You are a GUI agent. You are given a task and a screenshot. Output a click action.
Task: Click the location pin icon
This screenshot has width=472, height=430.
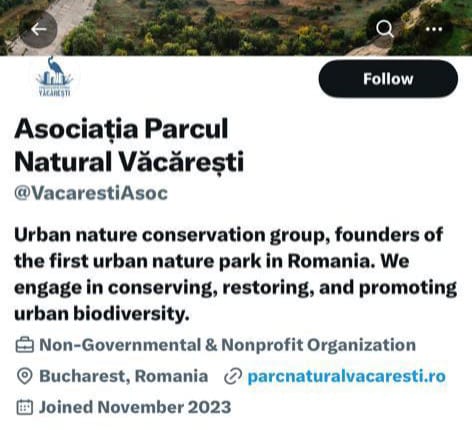click(24, 376)
